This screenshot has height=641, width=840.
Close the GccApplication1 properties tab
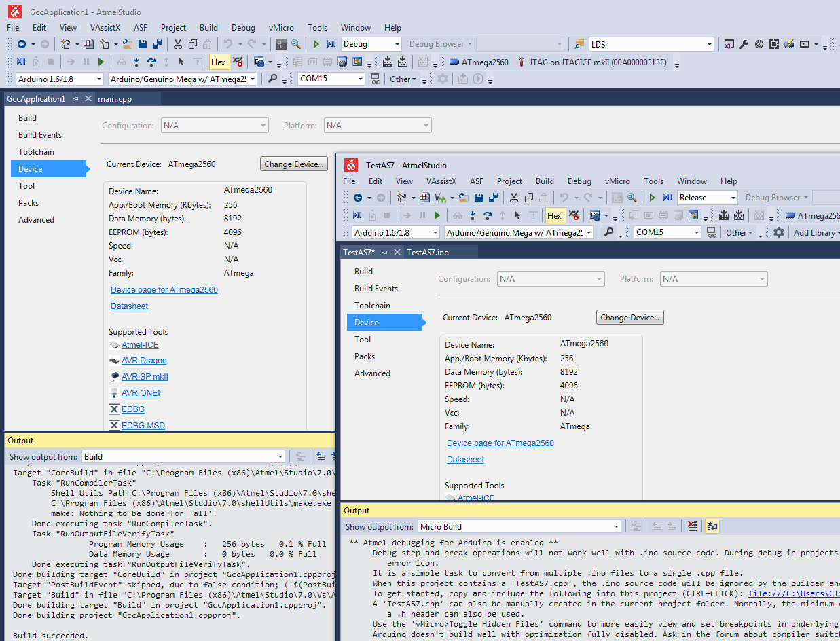(88, 98)
